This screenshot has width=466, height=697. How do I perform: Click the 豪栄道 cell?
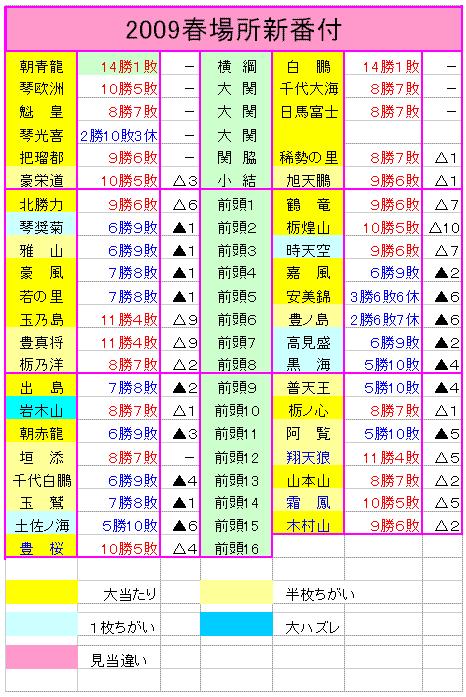(x=41, y=179)
